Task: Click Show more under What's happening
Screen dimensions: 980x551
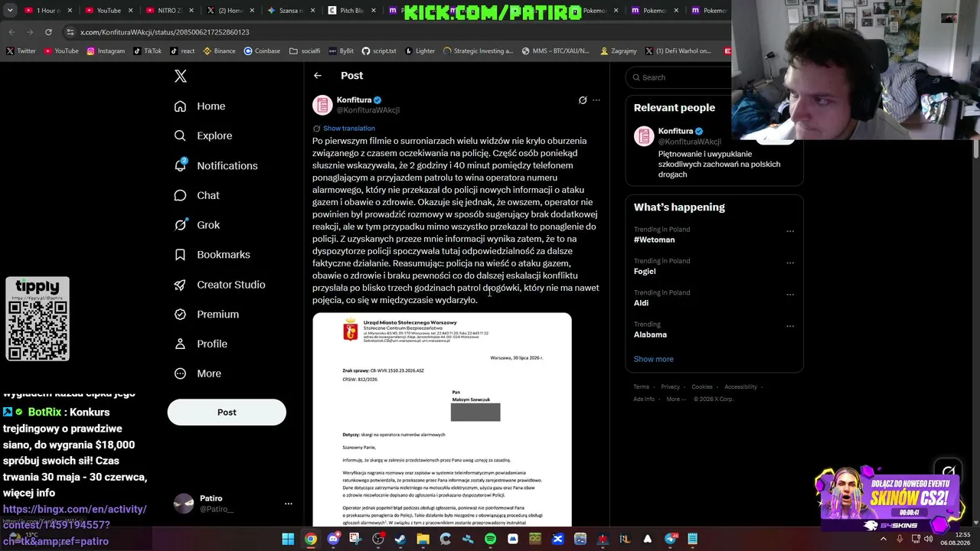Action: click(x=654, y=359)
